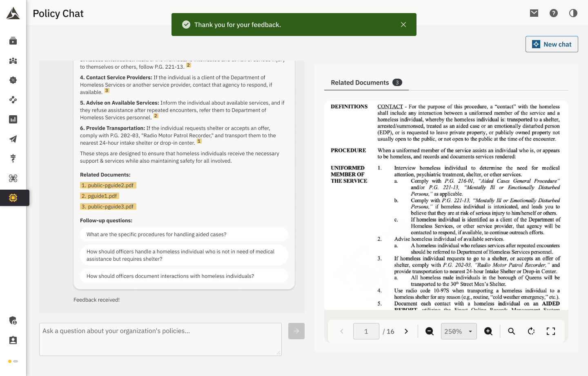Screen dimensions: 588x376
Task: Toggle the dark mode theme icon
Action: (573, 13)
